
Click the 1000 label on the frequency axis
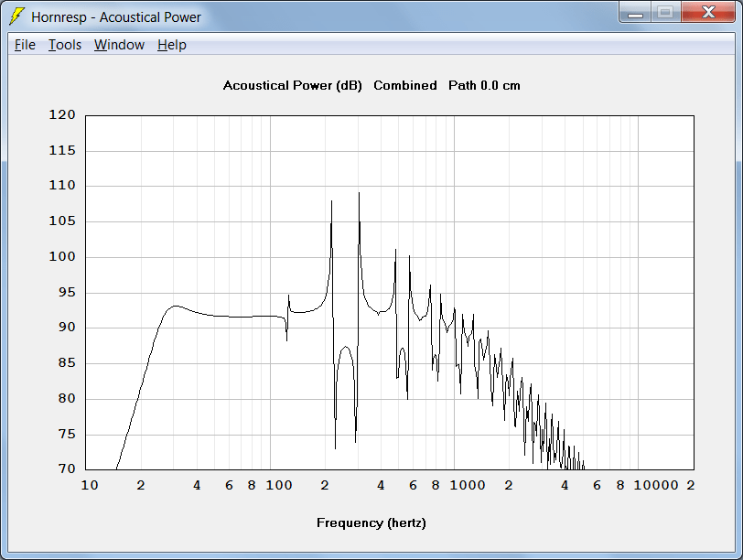click(468, 485)
